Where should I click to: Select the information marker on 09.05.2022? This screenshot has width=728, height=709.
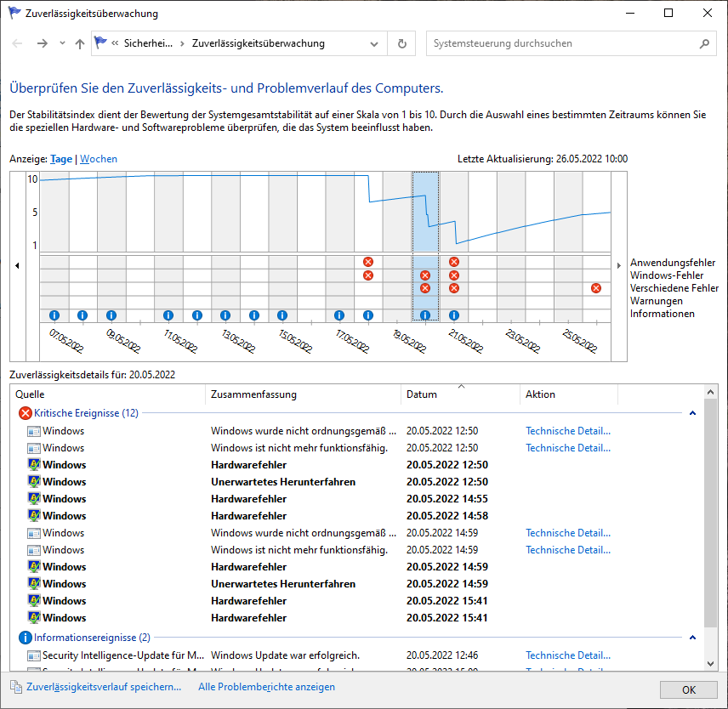111,315
